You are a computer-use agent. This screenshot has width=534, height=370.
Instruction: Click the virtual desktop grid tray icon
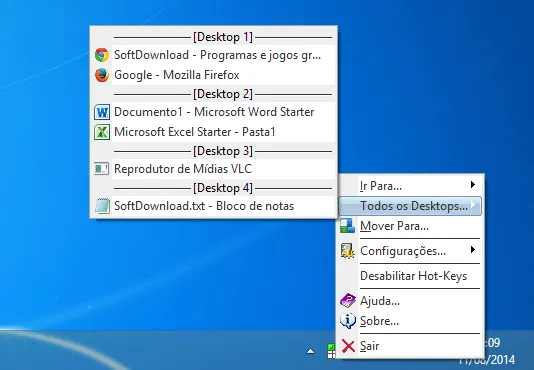pyautogui.click(x=331, y=351)
